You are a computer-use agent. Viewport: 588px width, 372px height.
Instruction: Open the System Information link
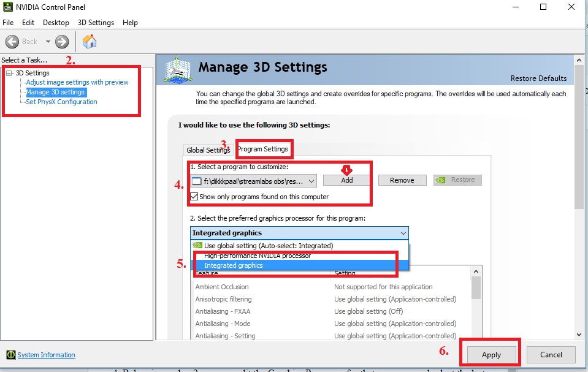click(46, 355)
